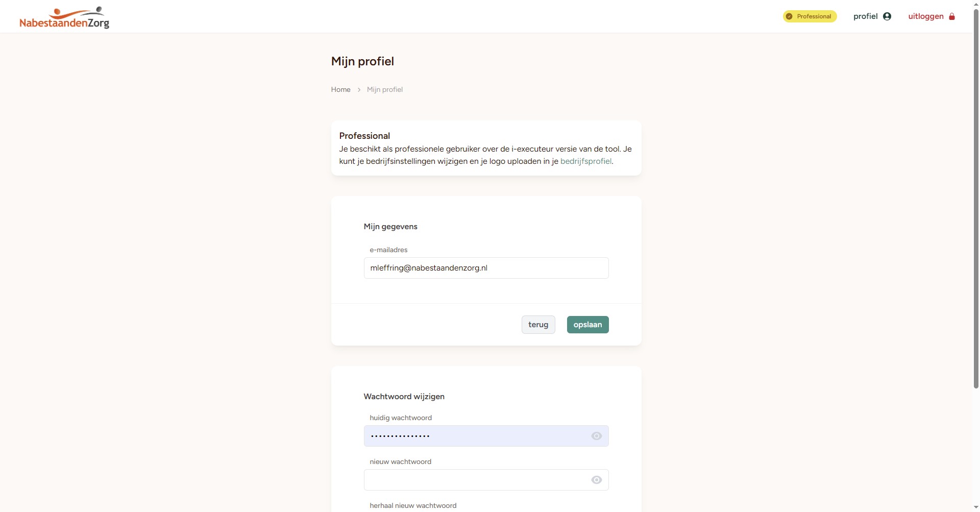Click the breadcrumb chevron separator

[359, 90]
